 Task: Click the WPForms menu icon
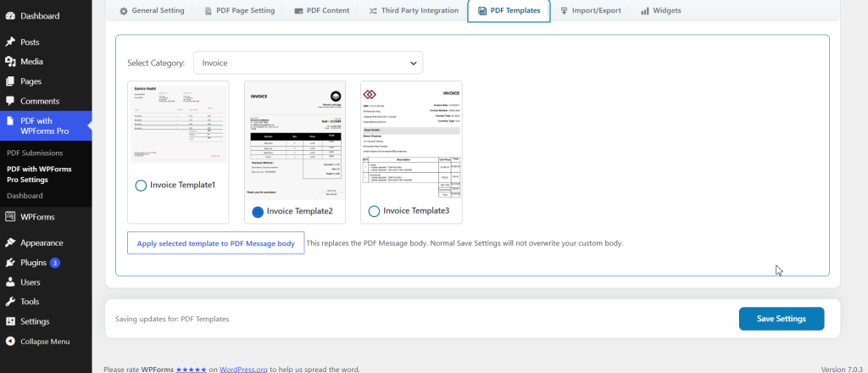tap(10, 217)
